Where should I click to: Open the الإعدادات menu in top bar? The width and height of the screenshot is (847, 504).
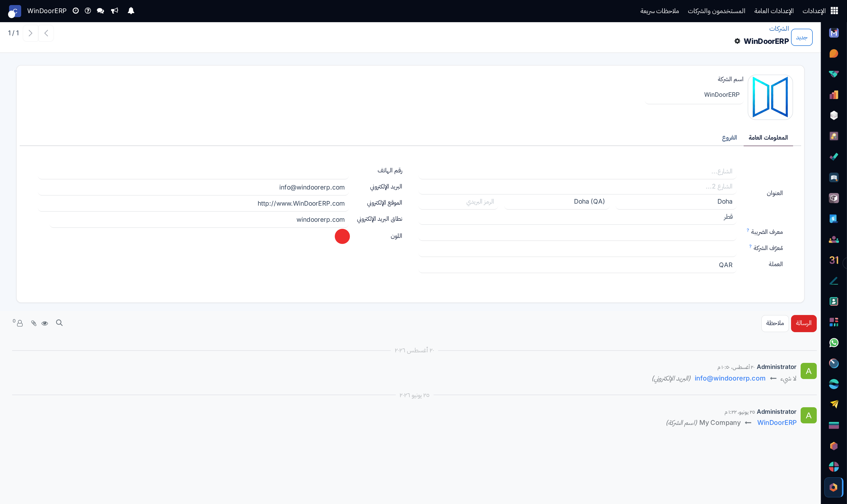[x=814, y=11]
